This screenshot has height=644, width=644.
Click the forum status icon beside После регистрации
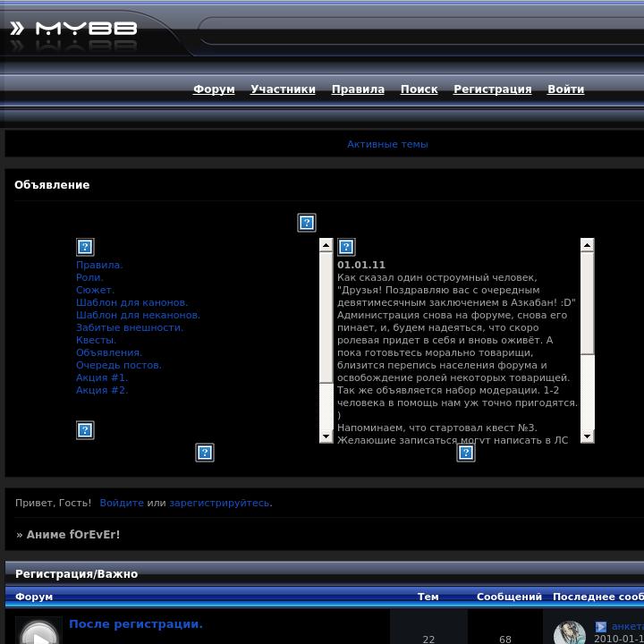[39, 632]
